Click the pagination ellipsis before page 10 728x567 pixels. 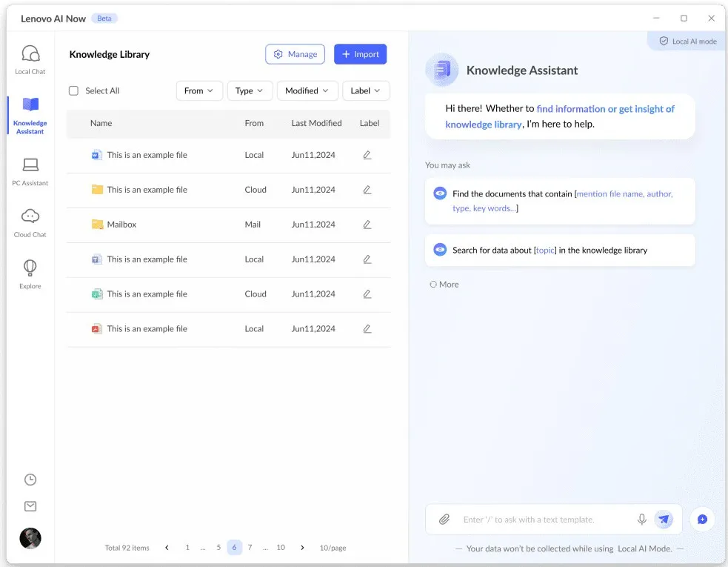click(x=265, y=548)
